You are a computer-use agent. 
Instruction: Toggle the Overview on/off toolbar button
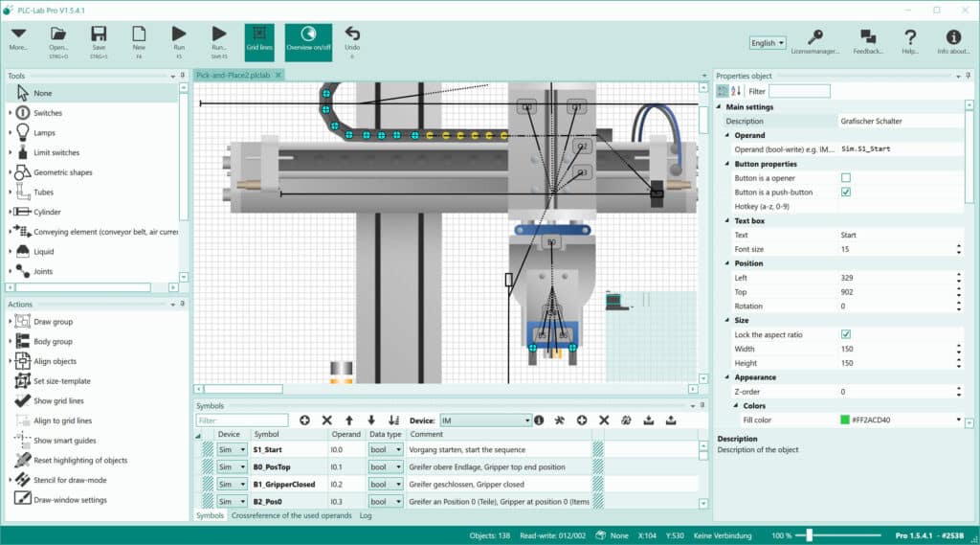click(308, 42)
